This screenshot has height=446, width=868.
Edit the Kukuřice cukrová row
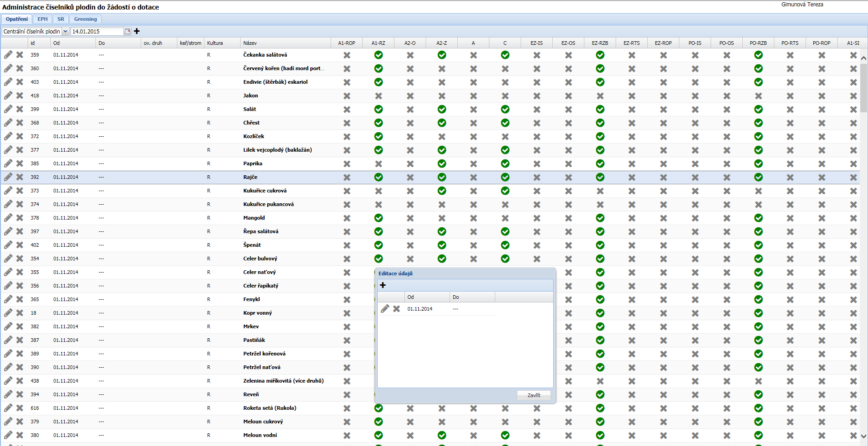[8, 191]
